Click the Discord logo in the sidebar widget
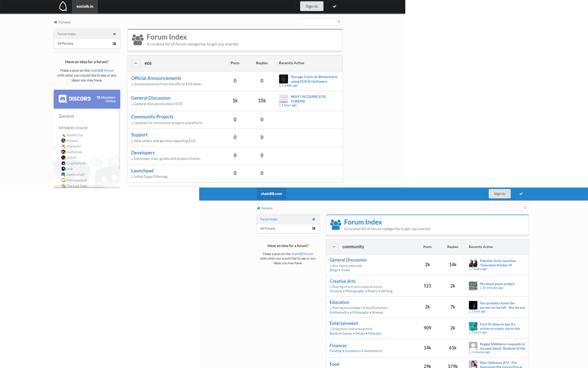Image resolution: width=588 pixels, height=368 pixels. (x=75, y=99)
